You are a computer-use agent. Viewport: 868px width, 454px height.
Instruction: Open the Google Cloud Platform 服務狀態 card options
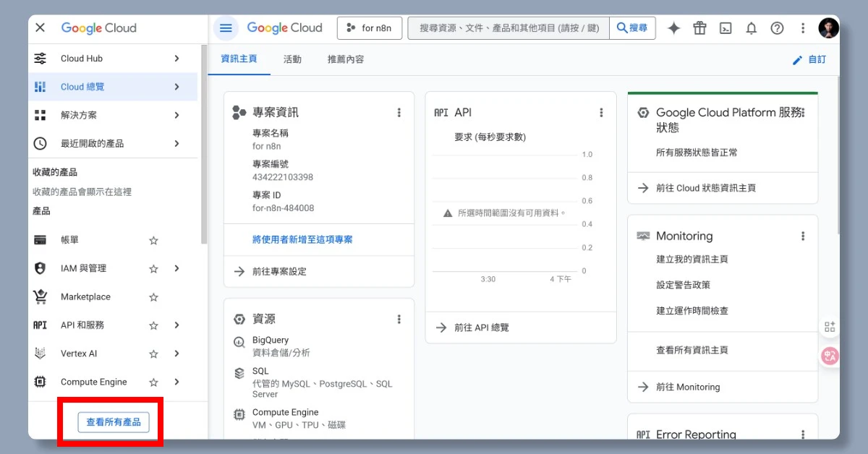tap(803, 113)
